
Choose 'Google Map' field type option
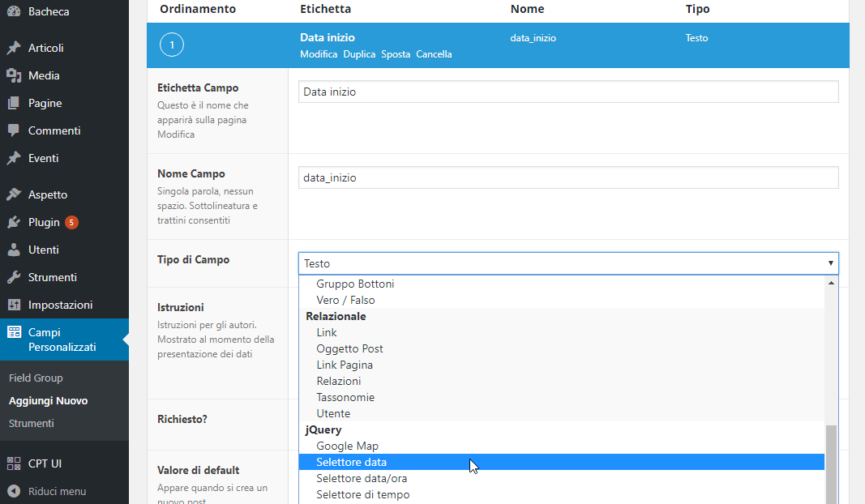[347, 446]
